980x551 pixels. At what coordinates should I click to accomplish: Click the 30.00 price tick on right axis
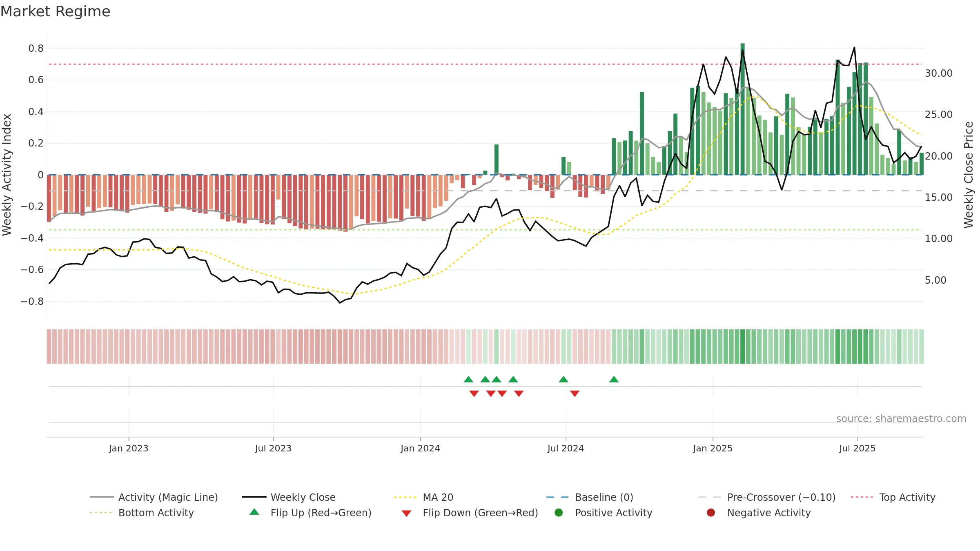[939, 73]
